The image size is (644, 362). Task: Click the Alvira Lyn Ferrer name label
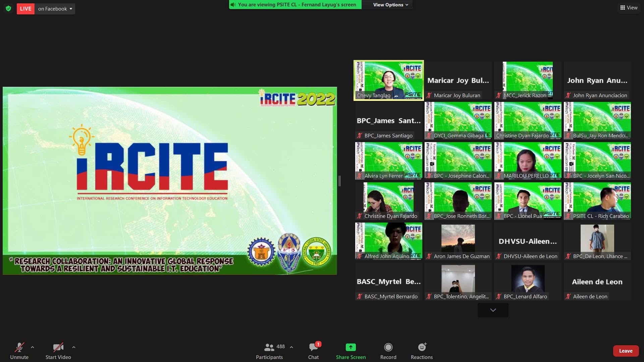coord(383,176)
